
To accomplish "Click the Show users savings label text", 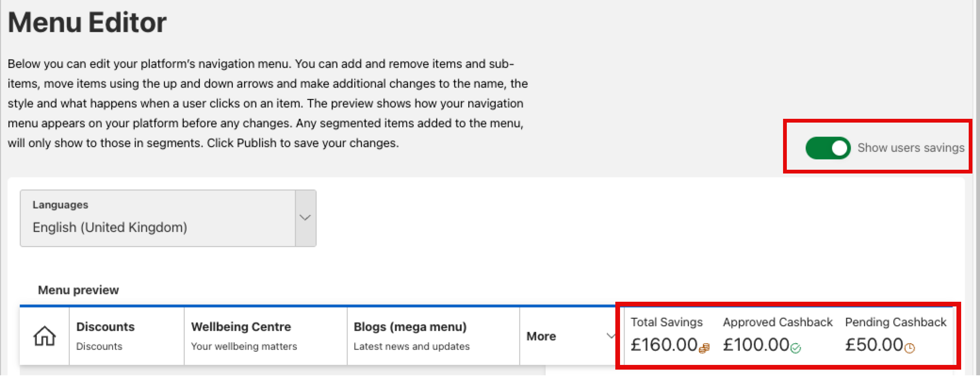I will point(911,148).
